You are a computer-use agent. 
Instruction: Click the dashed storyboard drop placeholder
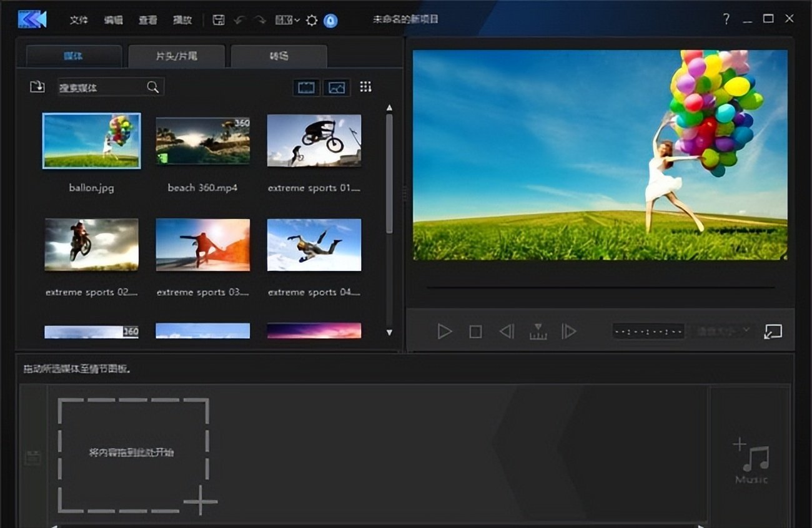point(132,453)
